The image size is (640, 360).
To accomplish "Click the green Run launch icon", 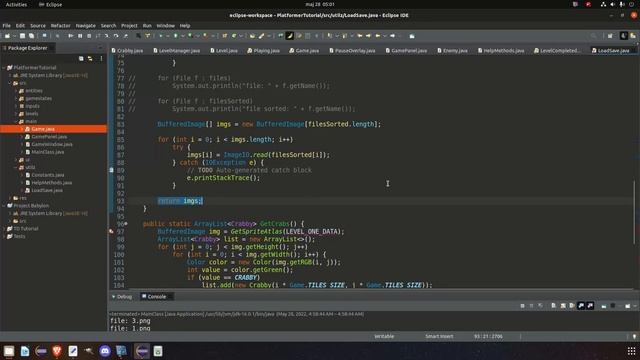I will coord(176,36).
